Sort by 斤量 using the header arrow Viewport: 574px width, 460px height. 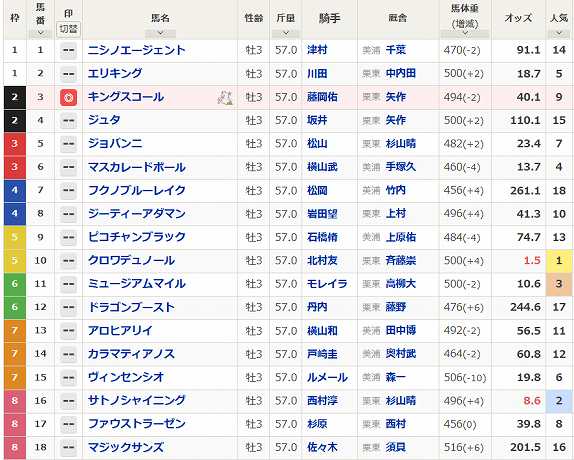[286, 34]
